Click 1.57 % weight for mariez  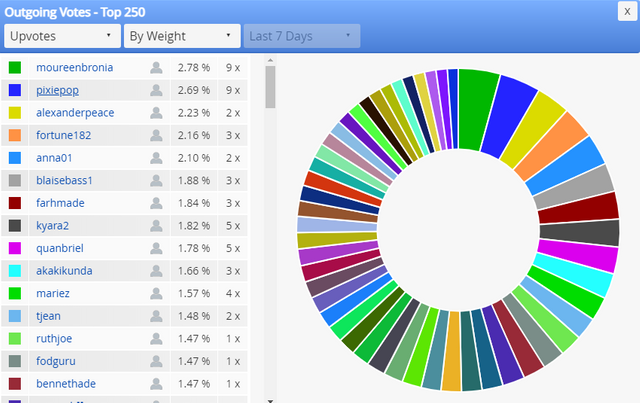[194, 294]
